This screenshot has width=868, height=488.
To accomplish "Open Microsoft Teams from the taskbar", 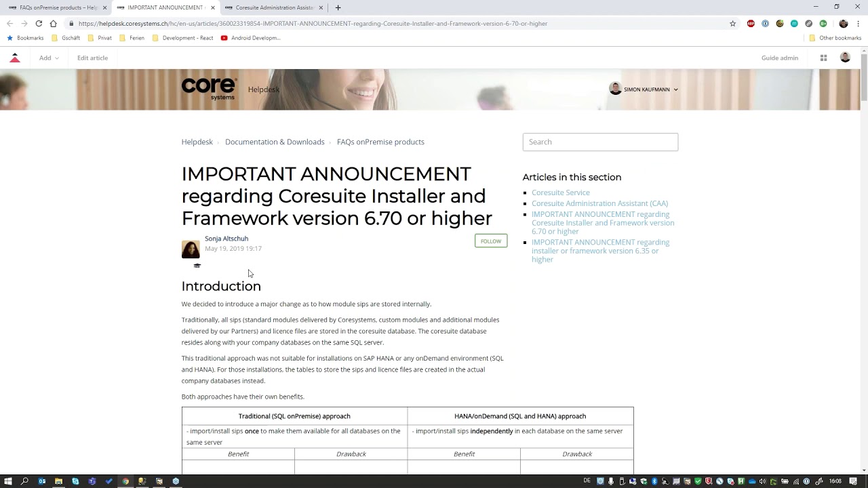I will click(x=92, y=481).
